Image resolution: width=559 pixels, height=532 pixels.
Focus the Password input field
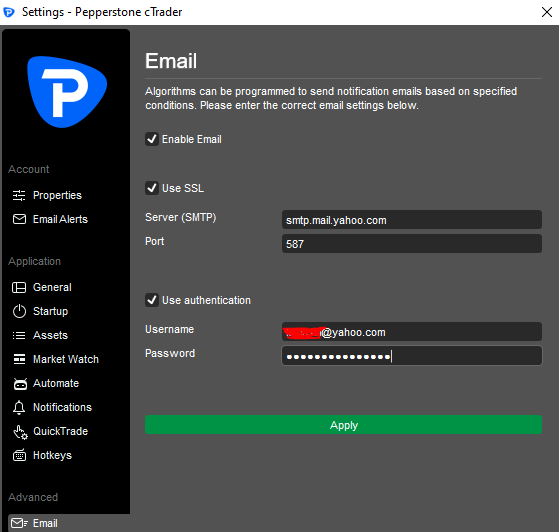412,355
